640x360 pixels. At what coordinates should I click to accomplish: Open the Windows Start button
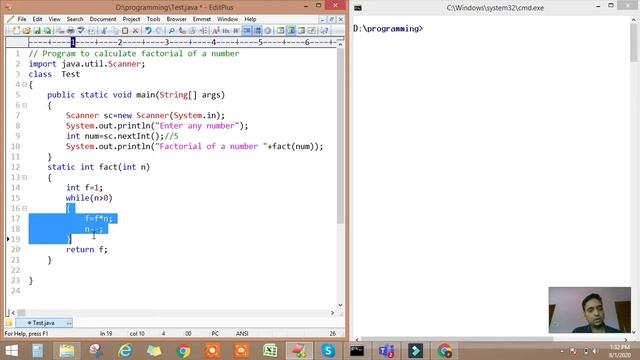12,351
